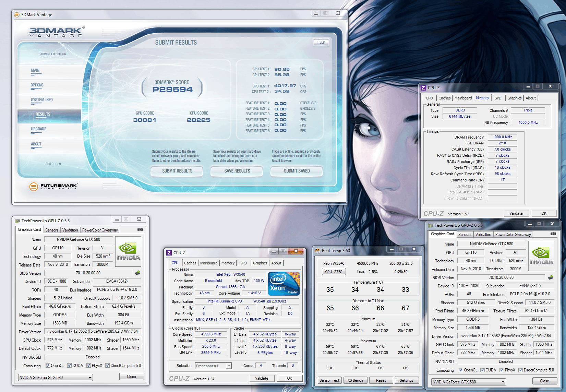This screenshot has height=392, width=566.
Task: Open the GPU selector dropdown in right GPU-Z
Action: click(469, 382)
